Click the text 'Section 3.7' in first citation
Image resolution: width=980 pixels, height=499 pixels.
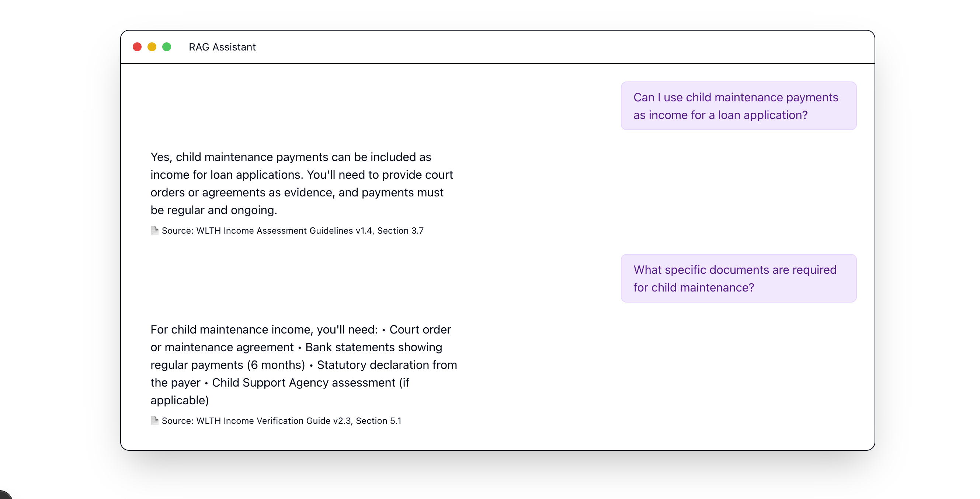pyautogui.click(x=400, y=230)
